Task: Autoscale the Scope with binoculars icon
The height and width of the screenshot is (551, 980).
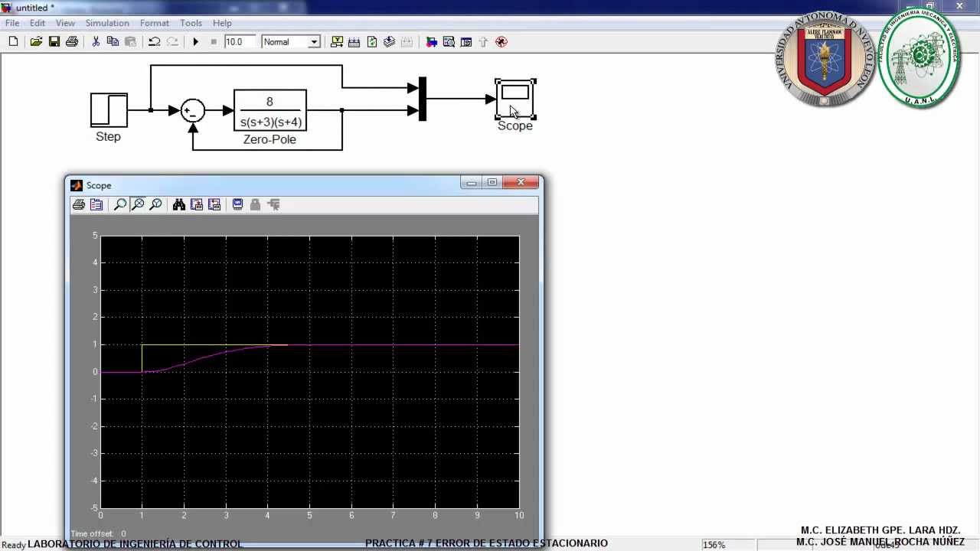Action: coord(179,204)
